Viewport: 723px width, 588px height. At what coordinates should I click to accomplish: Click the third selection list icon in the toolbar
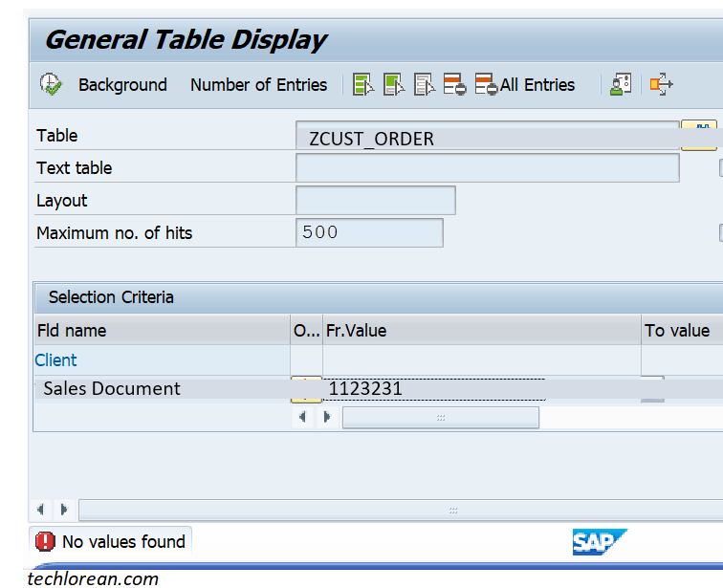(x=424, y=84)
